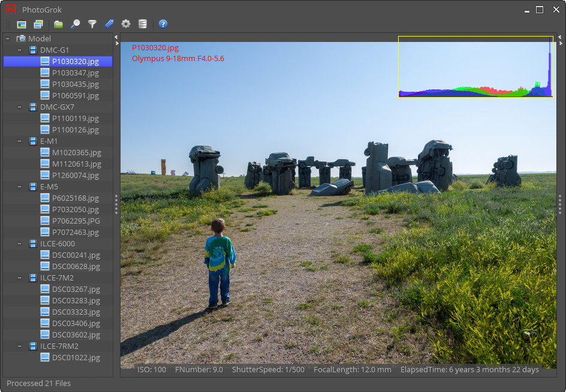Open settings with the gear icon
Viewport: 566px width, 392px height.
pyautogui.click(x=126, y=24)
